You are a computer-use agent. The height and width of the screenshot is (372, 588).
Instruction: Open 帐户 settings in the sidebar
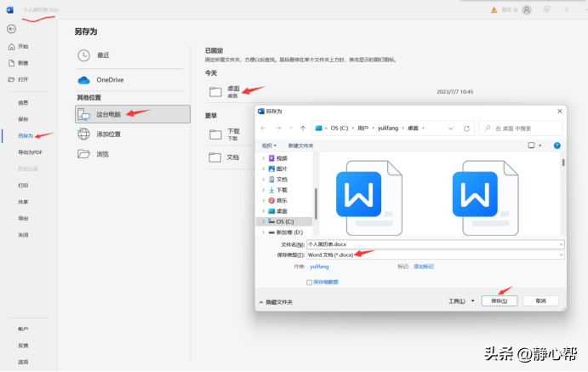point(23,329)
